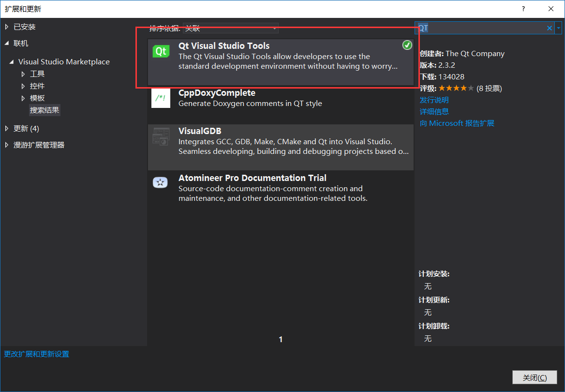Screen dimensions: 565x392
Task: Open the sort-by dropdown
Action: [231, 28]
